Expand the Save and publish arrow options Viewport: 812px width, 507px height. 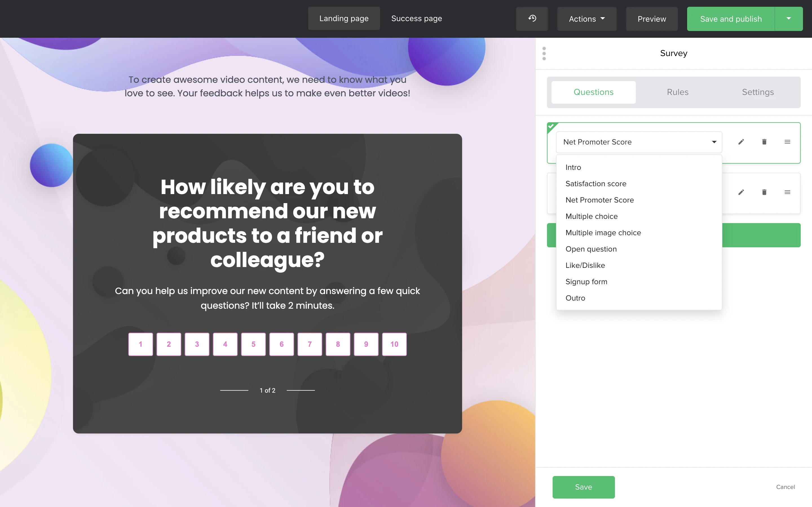(789, 19)
